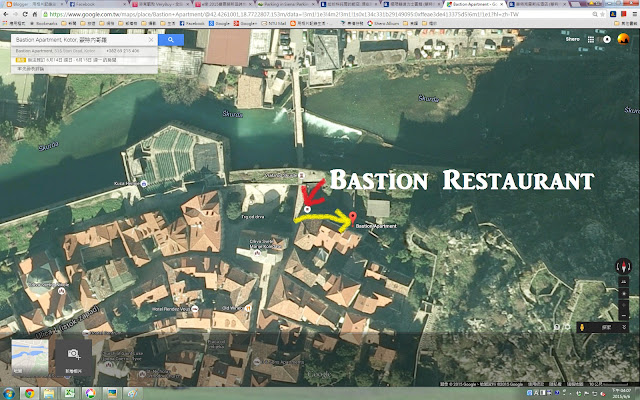Open the map settings gear icon
This screenshot has width=640, height=400.
pos(567,327)
